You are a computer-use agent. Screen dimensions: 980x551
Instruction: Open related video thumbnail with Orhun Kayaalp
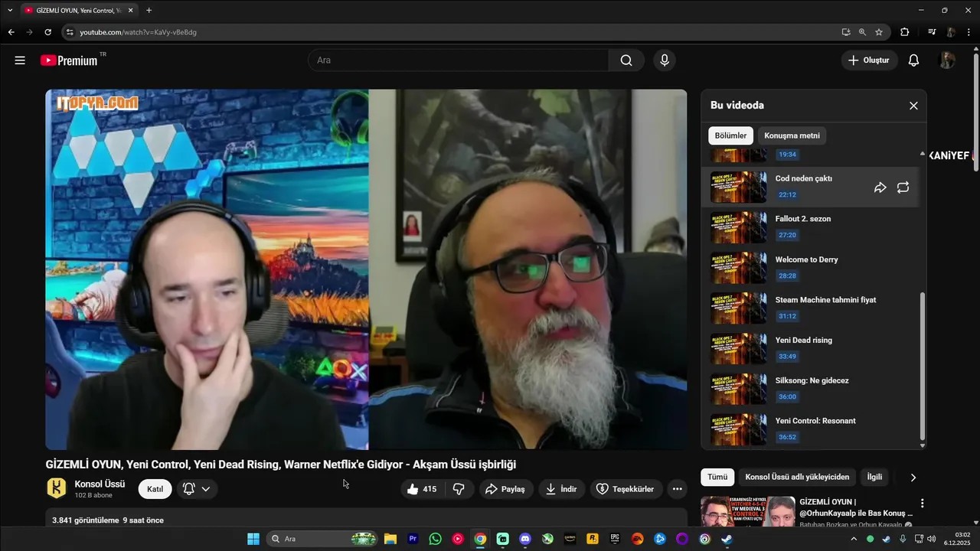coord(748,512)
